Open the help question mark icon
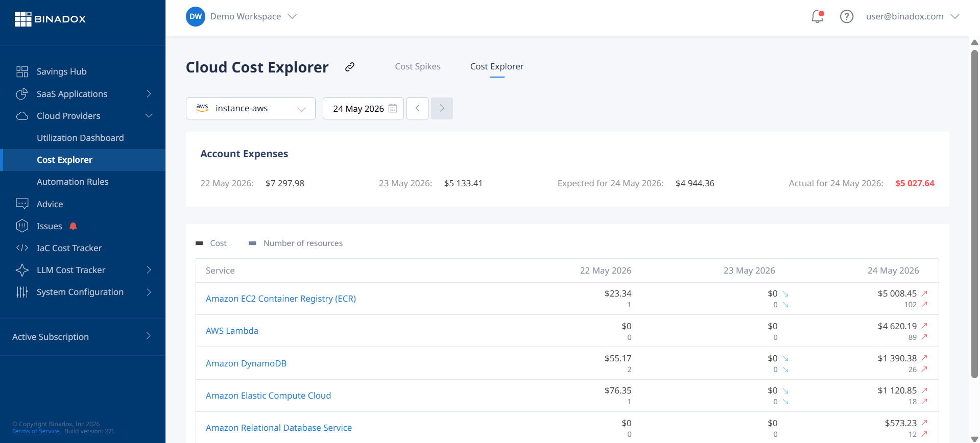The width and height of the screenshot is (980, 443). 847,16
